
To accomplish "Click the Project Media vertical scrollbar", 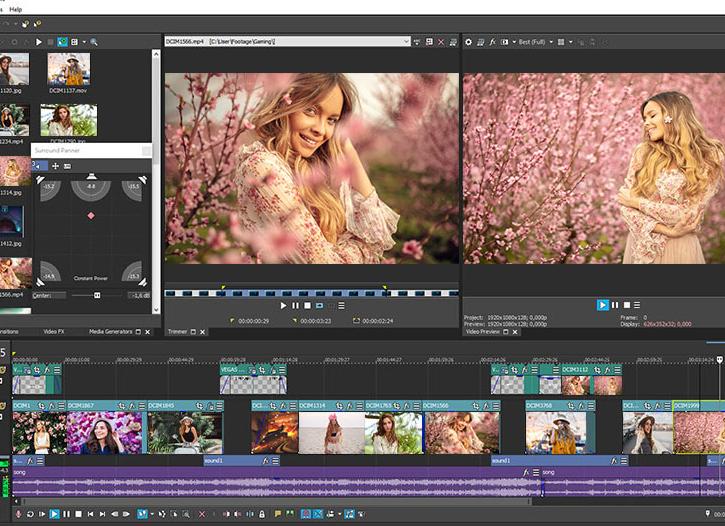I will point(156,181).
